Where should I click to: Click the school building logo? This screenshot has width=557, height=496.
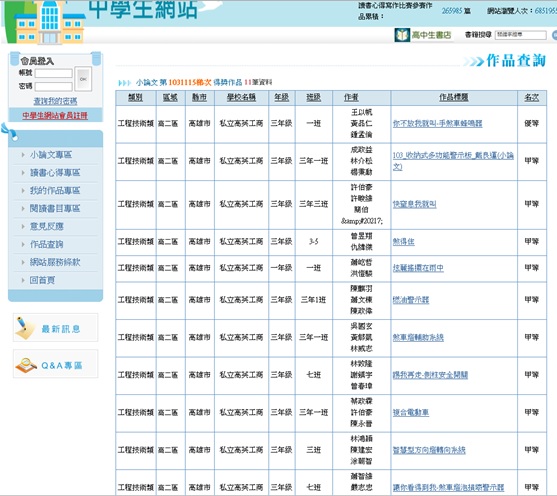click(x=49, y=22)
